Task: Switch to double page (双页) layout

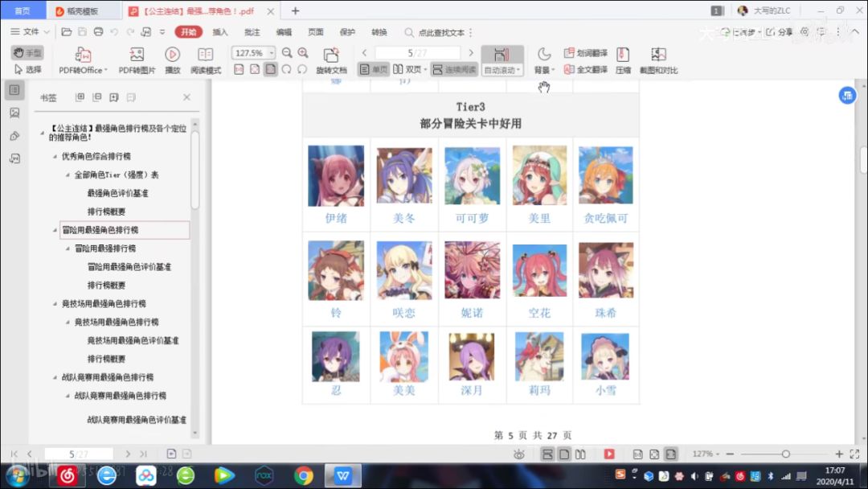Action: click(410, 70)
